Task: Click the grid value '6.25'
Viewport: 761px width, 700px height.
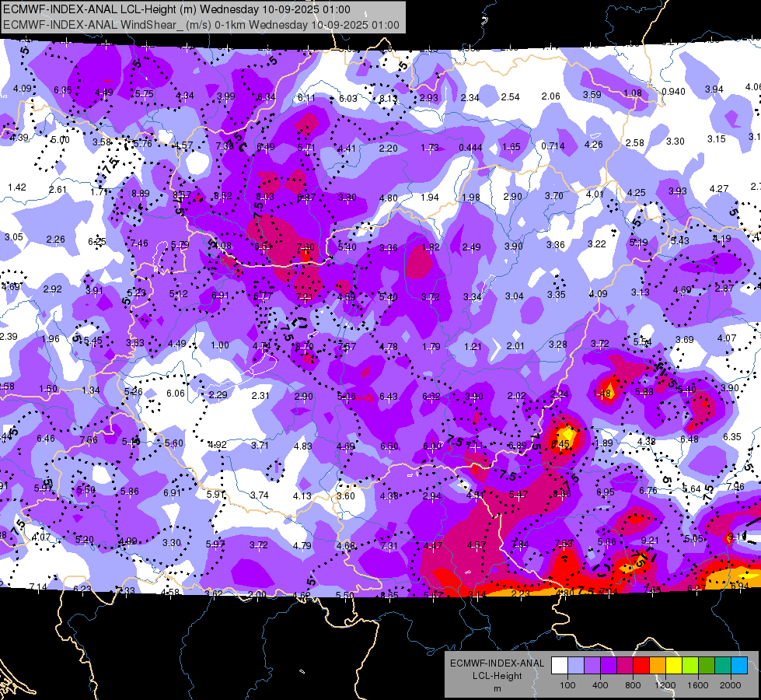Action: [x=97, y=241]
